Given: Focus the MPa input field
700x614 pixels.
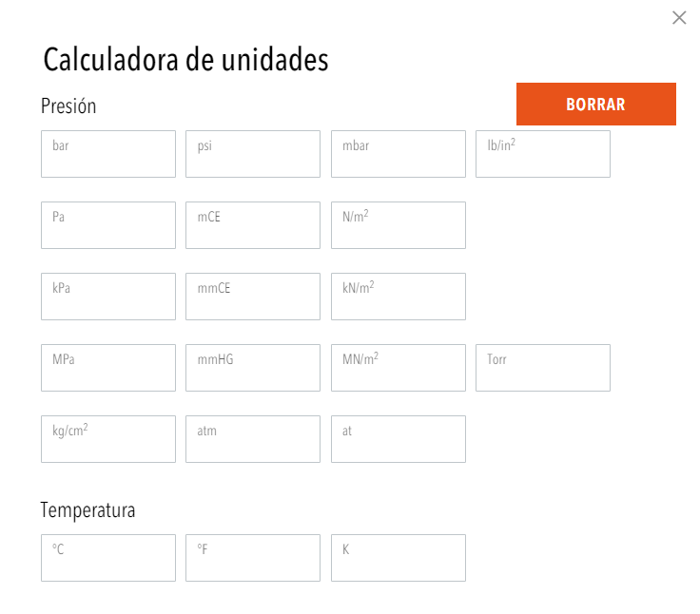Looking at the screenshot, I should [x=108, y=368].
